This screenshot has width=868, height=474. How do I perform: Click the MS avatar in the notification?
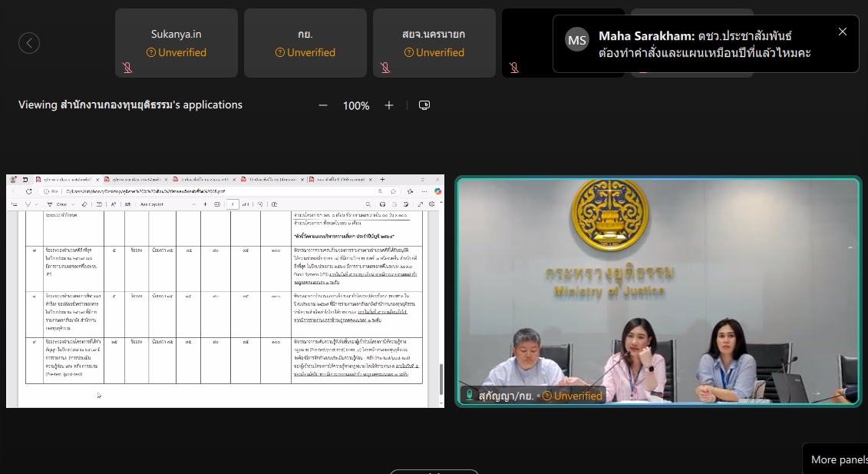click(x=577, y=39)
